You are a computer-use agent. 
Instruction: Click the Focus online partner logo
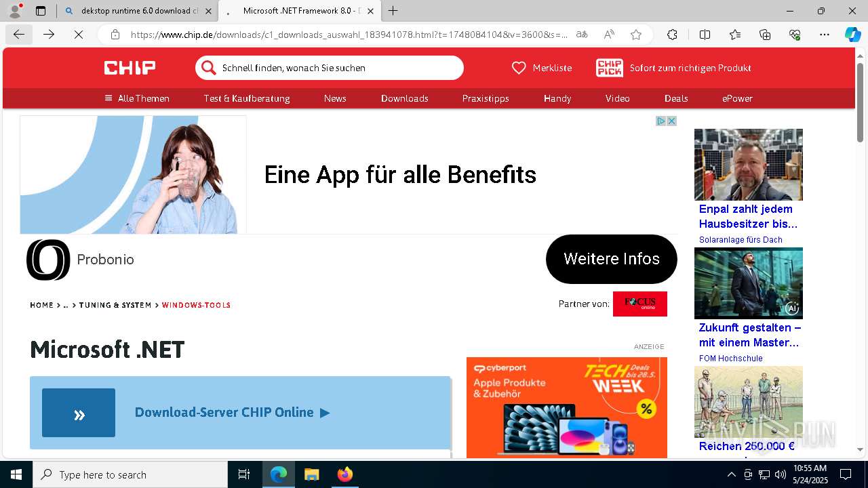click(640, 304)
